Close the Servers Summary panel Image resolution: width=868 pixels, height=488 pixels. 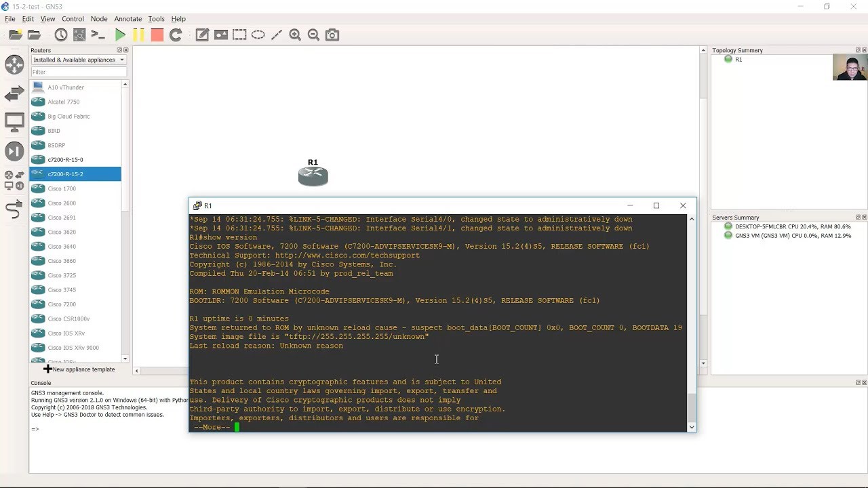(x=864, y=218)
